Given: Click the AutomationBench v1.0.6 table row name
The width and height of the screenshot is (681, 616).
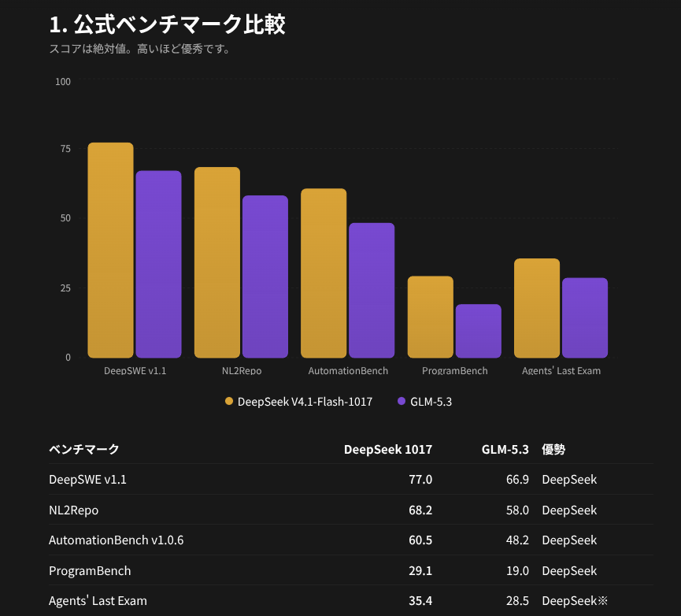Looking at the screenshot, I should click(x=117, y=540).
